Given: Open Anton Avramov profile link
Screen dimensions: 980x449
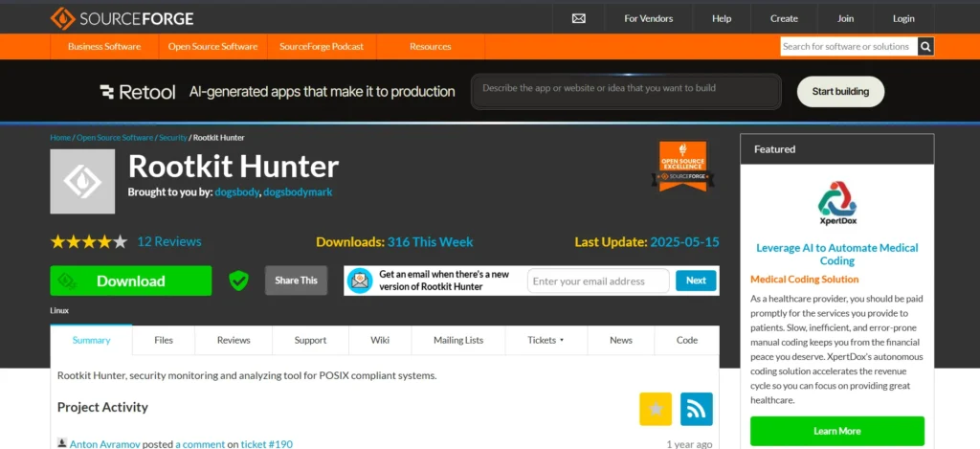Looking at the screenshot, I should point(104,444).
